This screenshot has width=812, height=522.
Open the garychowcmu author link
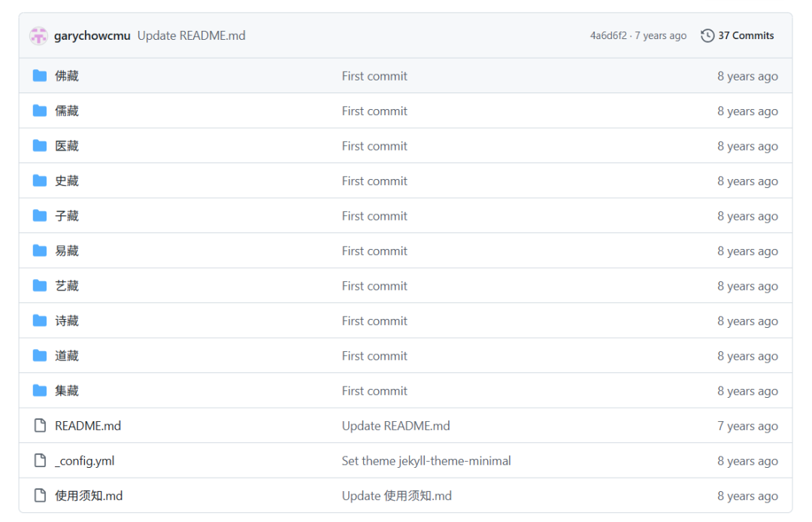pos(92,36)
